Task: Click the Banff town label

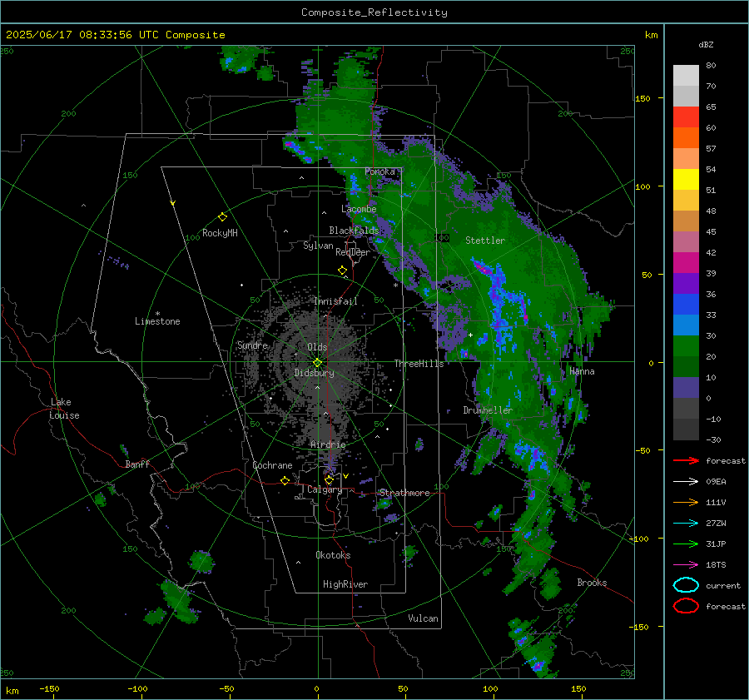Action: (x=137, y=464)
